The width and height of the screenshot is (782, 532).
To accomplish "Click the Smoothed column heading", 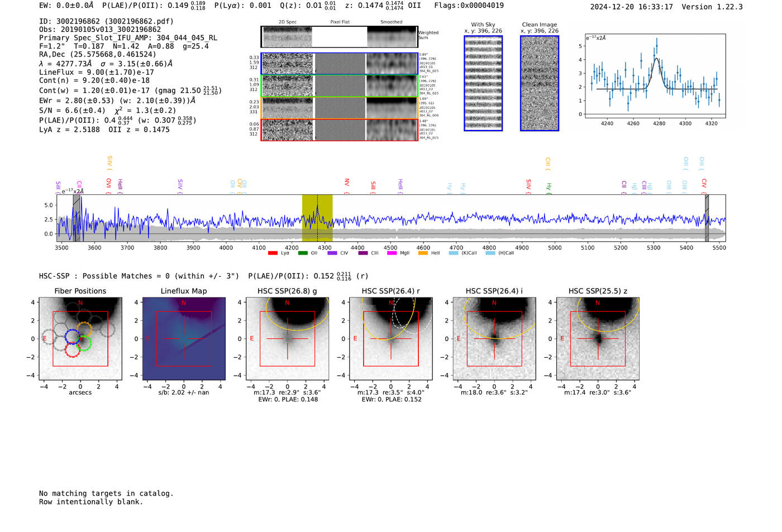I will 391,22.
